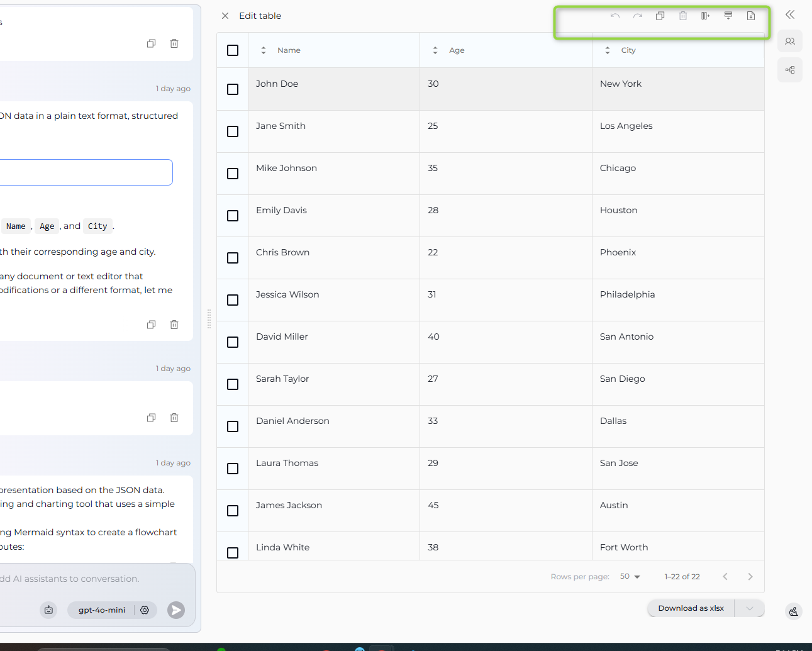The height and width of the screenshot is (651, 812).
Task: Select the John Doe row checkbox
Action: 233,89
